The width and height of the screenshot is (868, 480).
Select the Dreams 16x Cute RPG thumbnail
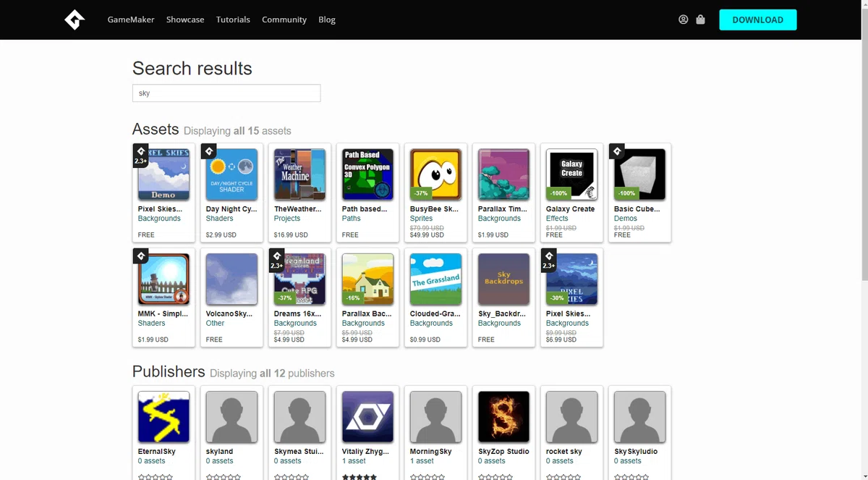point(299,279)
